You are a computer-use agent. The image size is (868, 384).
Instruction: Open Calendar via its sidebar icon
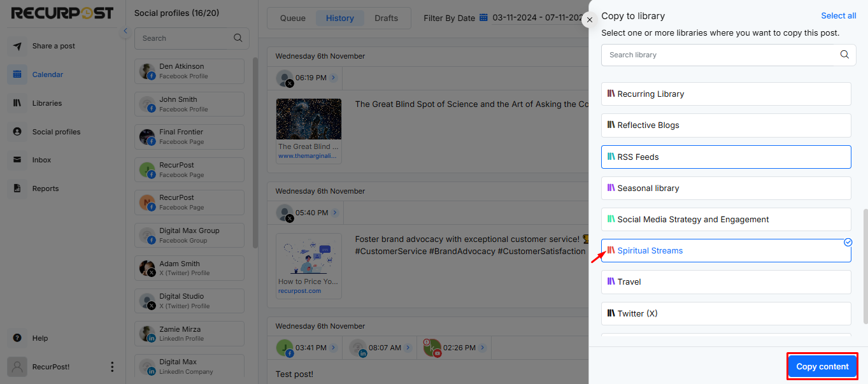coord(17,75)
